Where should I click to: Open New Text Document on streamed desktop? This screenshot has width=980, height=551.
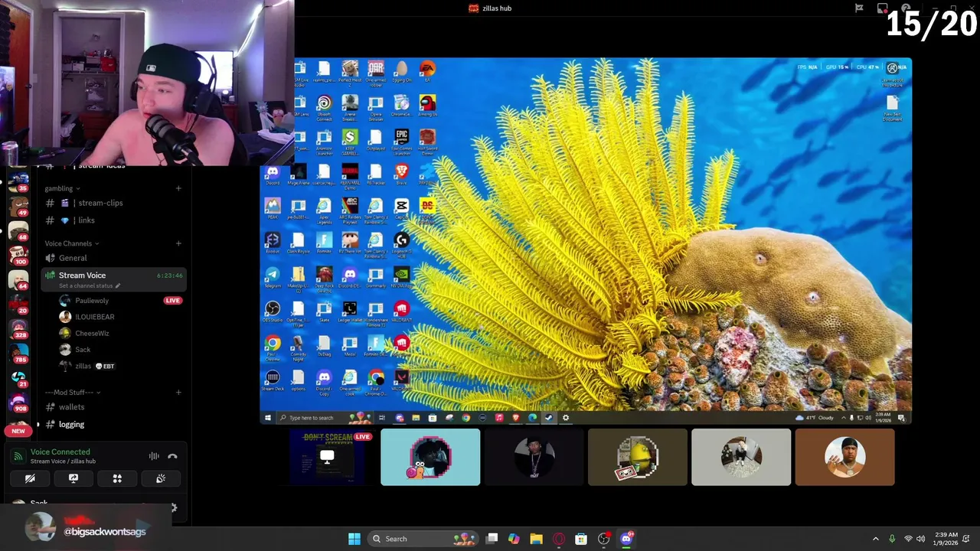[892, 107]
